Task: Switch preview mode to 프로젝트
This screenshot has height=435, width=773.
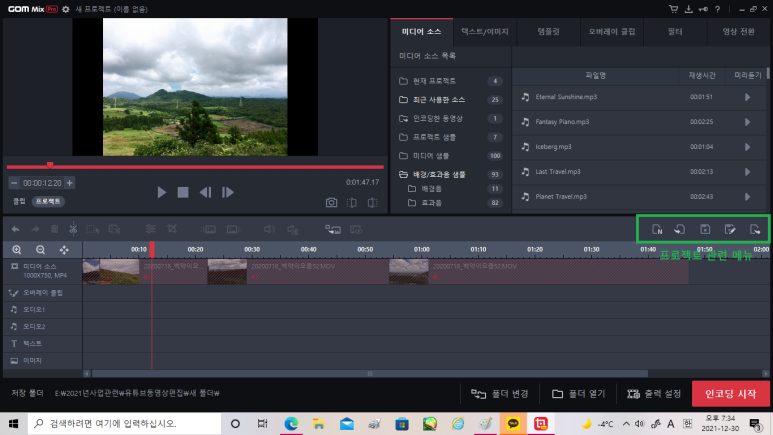Action: (48, 201)
